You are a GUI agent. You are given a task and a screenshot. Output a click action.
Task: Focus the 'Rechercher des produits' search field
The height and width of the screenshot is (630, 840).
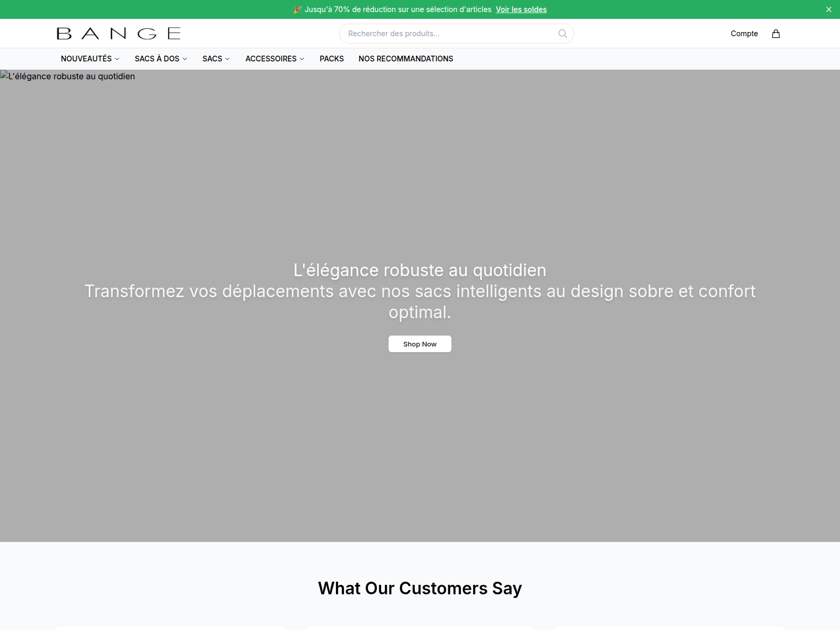coord(457,34)
